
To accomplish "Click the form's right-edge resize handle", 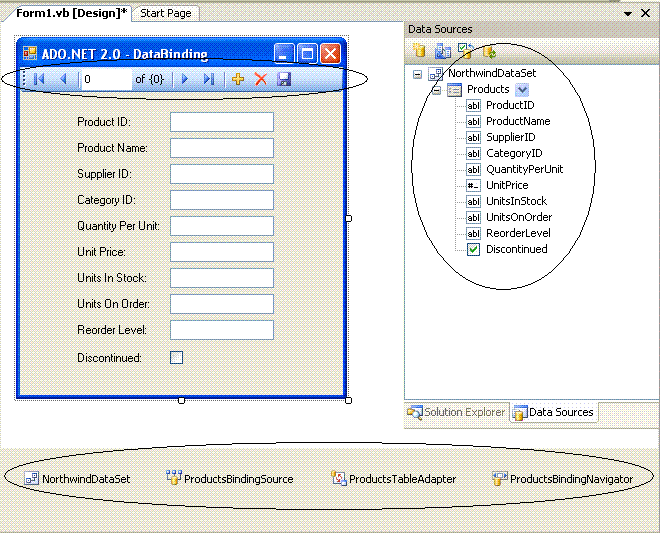I will pos(349,219).
